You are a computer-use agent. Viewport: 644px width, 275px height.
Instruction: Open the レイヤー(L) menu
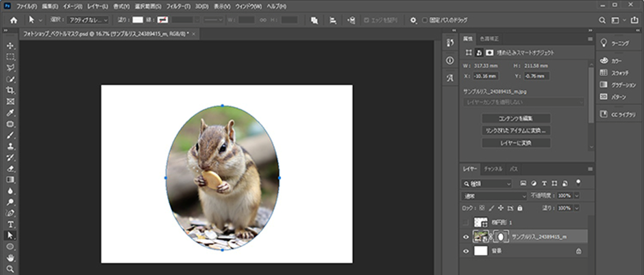(98, 7)
